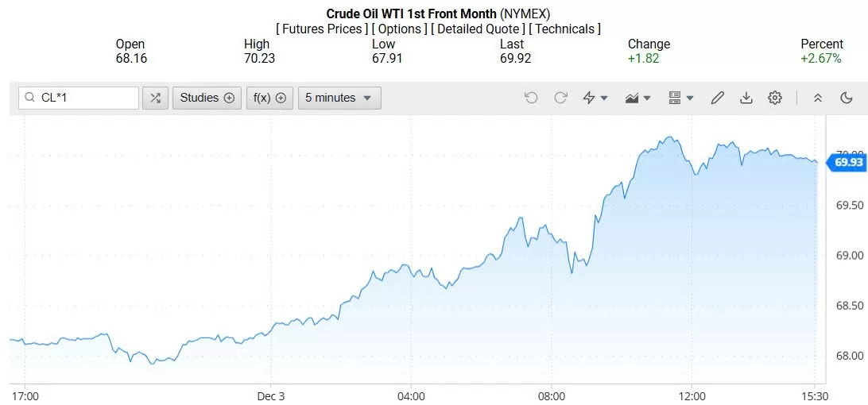Open the Detailed Quote link
Viewport: 868px width, 405px height.
click(x=478, y=29)
